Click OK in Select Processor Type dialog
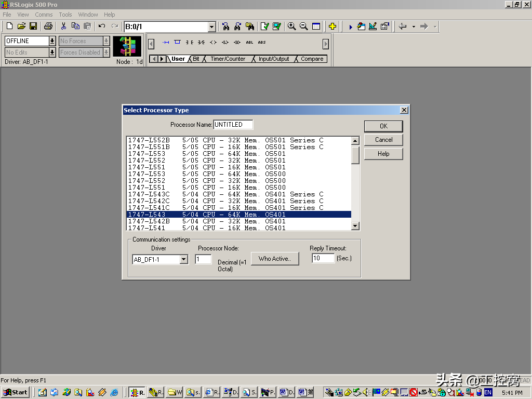The width and height of the screenshot is (532, 399). point(383,126)
